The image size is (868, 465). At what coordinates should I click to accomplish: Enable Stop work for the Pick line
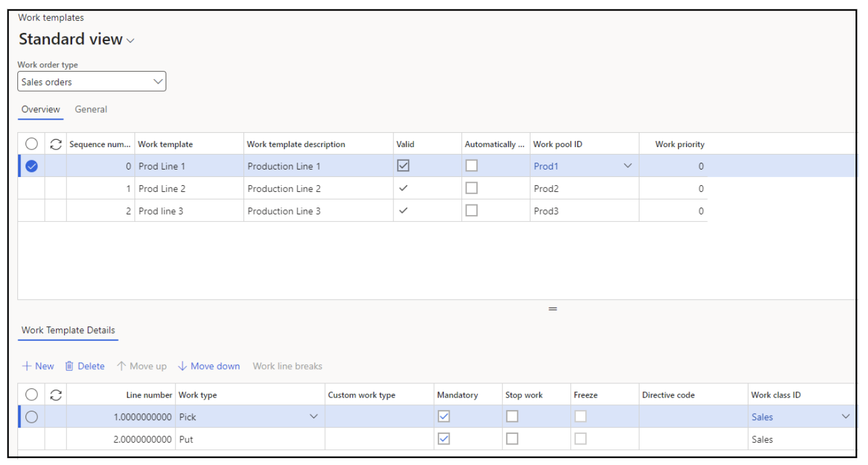click(x=512, y=416)
